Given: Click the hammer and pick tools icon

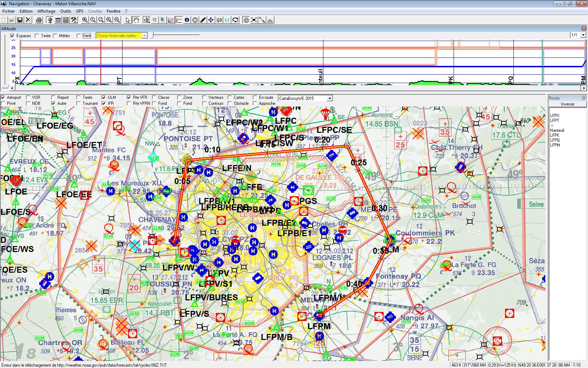Looking at the screenshot, I should (x=74, y=20).
